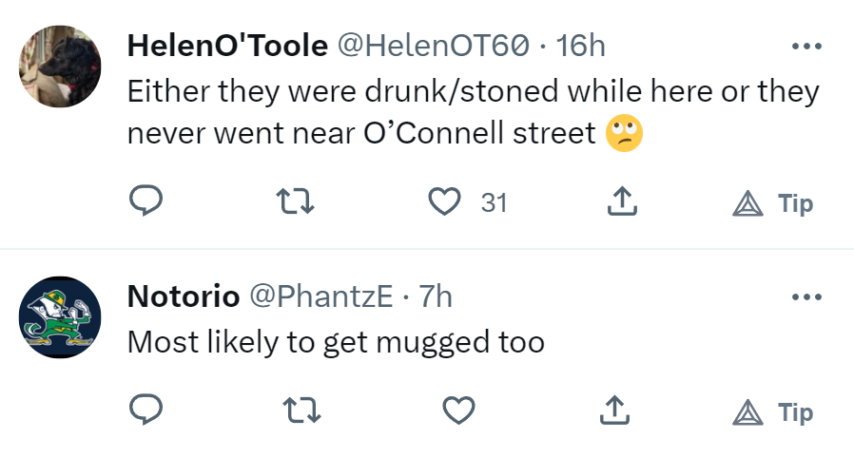
Task: Open Notorio display name link
Action: point(183,297)
